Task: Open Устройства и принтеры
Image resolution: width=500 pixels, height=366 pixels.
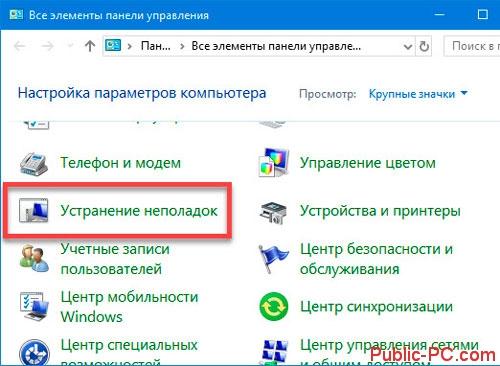Action: tap(380, 211)
